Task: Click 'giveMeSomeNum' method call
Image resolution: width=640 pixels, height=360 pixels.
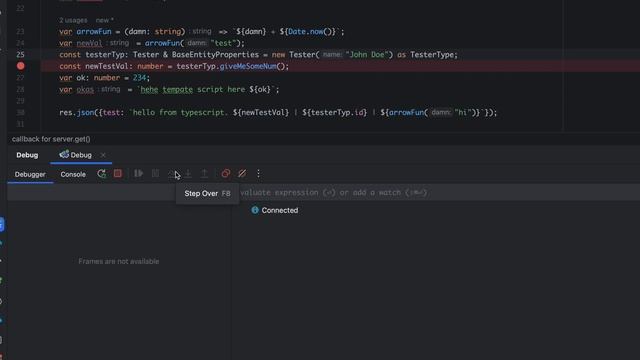Action: 248,66
